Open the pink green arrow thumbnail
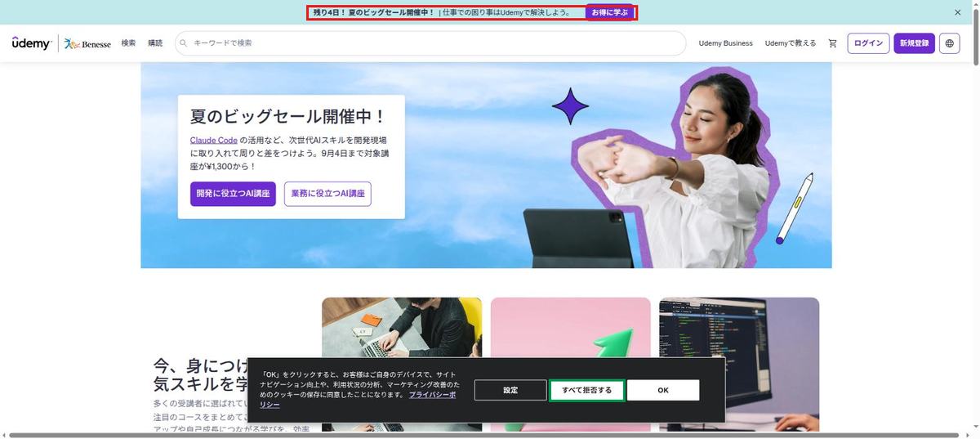This screenshot has width=980, height=439. (570, 327)
